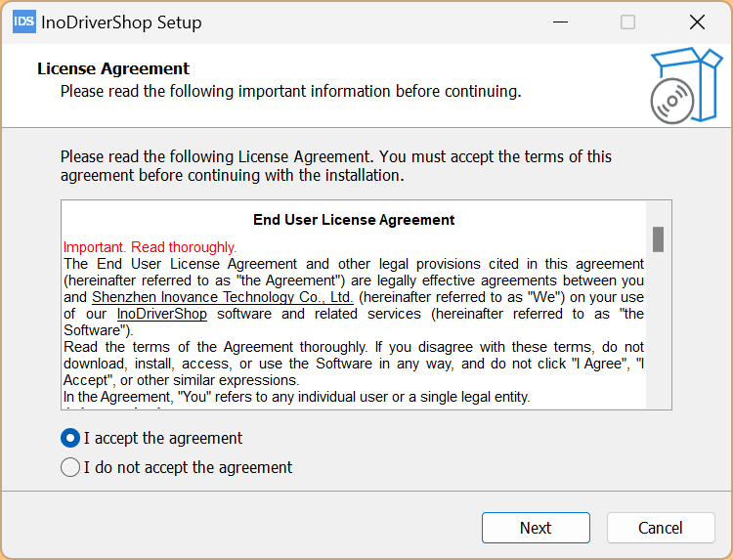Cancel the InoDriverShop setup
The width and height of the screenshot is (733, 560).
pyautogui.click(x=661, y=528)
